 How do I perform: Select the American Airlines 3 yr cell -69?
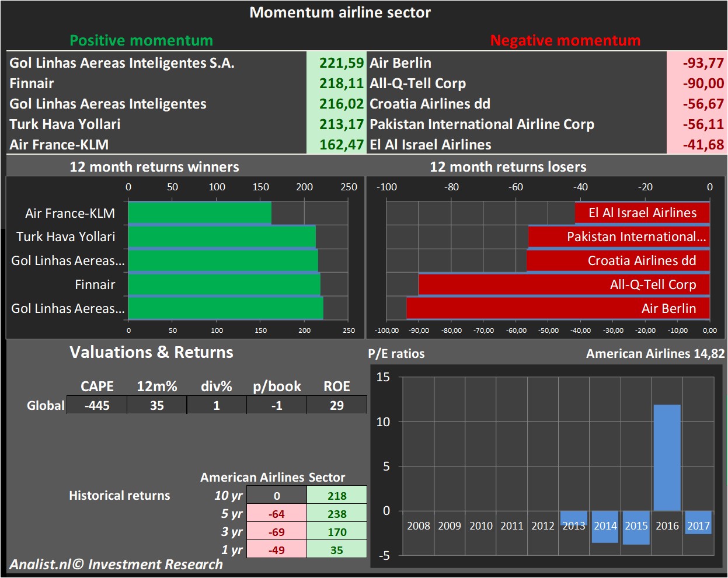277,532
